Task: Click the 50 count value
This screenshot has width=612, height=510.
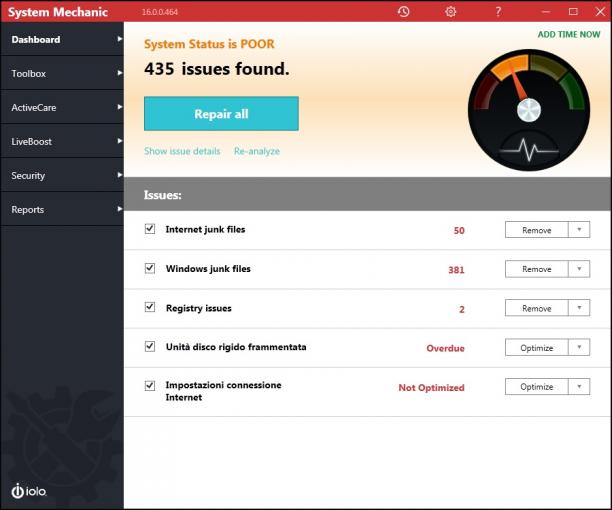Action: [x=459, y=230]
